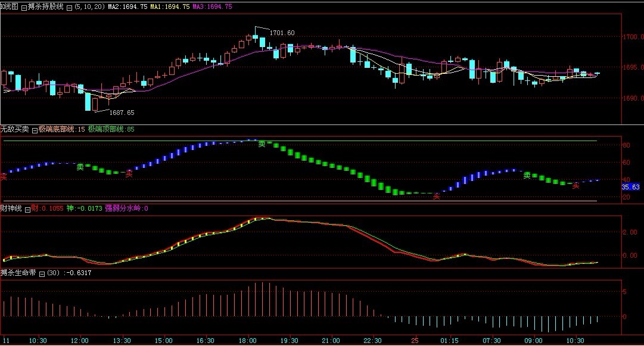Select the K线图 panel title
Screen dimensions: 644x346
[9, 7]
